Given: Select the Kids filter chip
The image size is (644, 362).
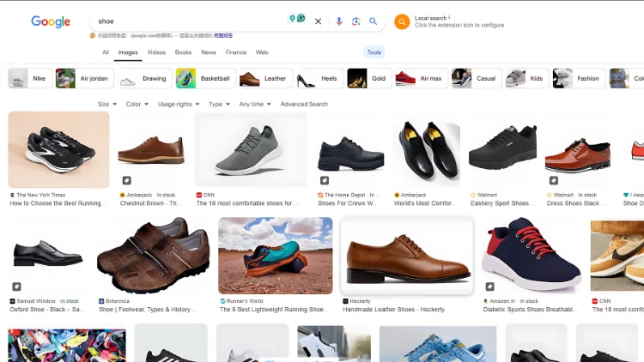Looking at the screenshot, I should [x=527, y=78].
